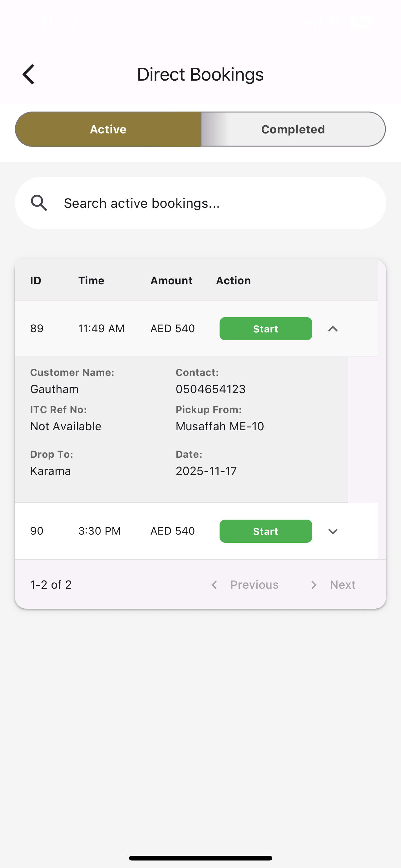
Task: Select the Action column header
Action: 233,280
